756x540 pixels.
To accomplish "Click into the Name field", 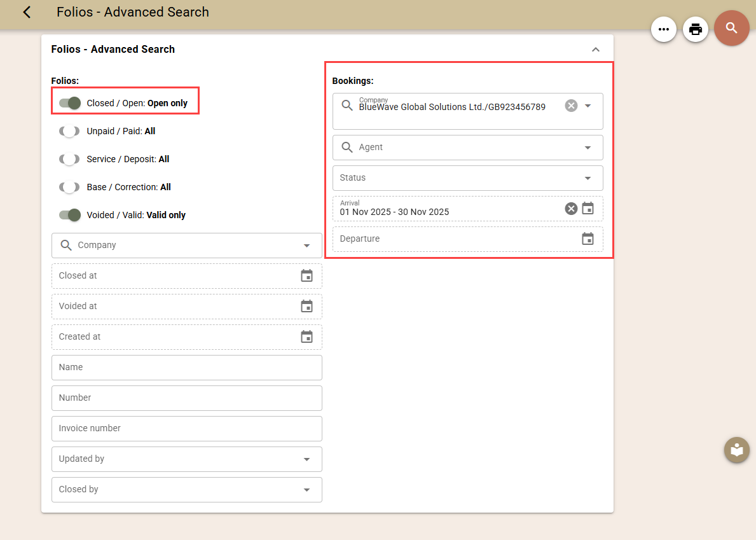I will pyautogui.click(x=186, y=368).
